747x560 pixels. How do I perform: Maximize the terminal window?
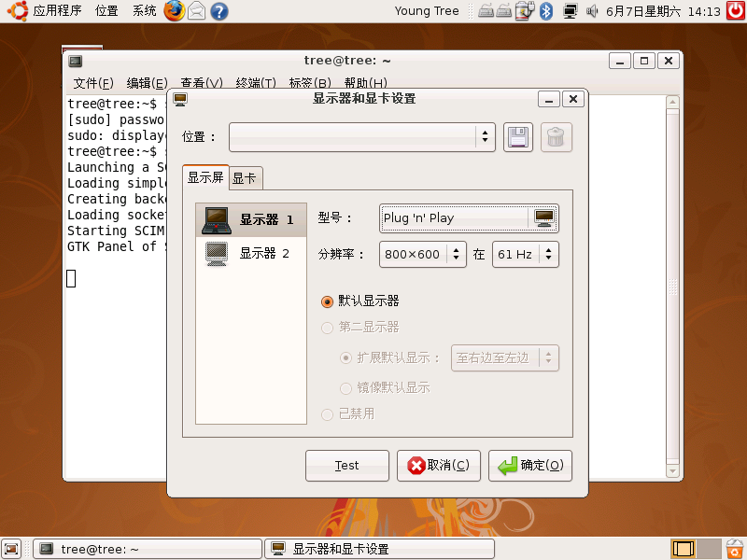coord(644,61)
